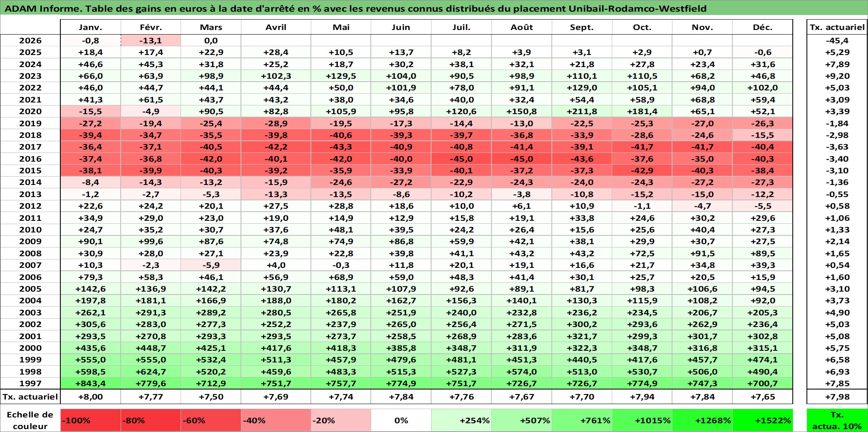
Task: Click the +254% color scale swatch
Action: pyautogui.click(x=461, y=420)
